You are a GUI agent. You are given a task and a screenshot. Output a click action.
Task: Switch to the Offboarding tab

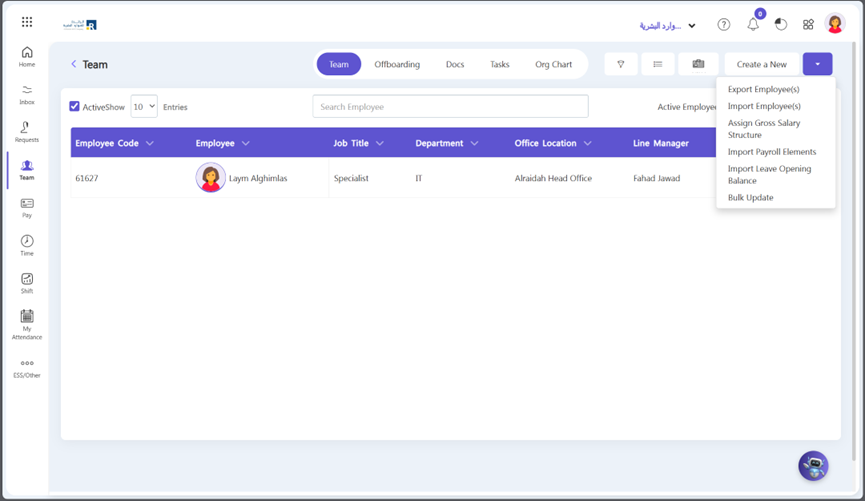click(397, 64)
